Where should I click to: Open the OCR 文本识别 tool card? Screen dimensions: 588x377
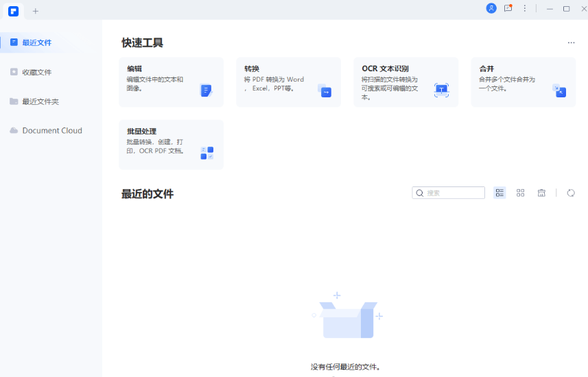[x=406, y=82]
